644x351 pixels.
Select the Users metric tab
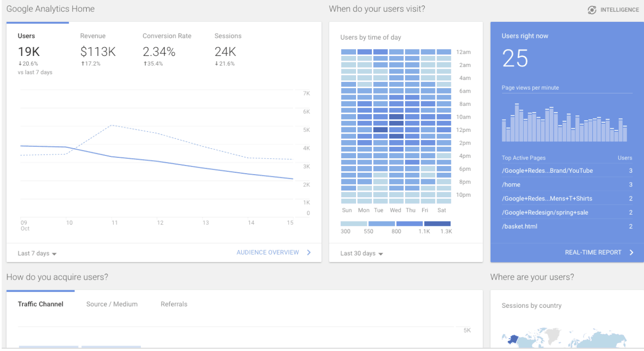pyautogui.click(x=26, y=36)
